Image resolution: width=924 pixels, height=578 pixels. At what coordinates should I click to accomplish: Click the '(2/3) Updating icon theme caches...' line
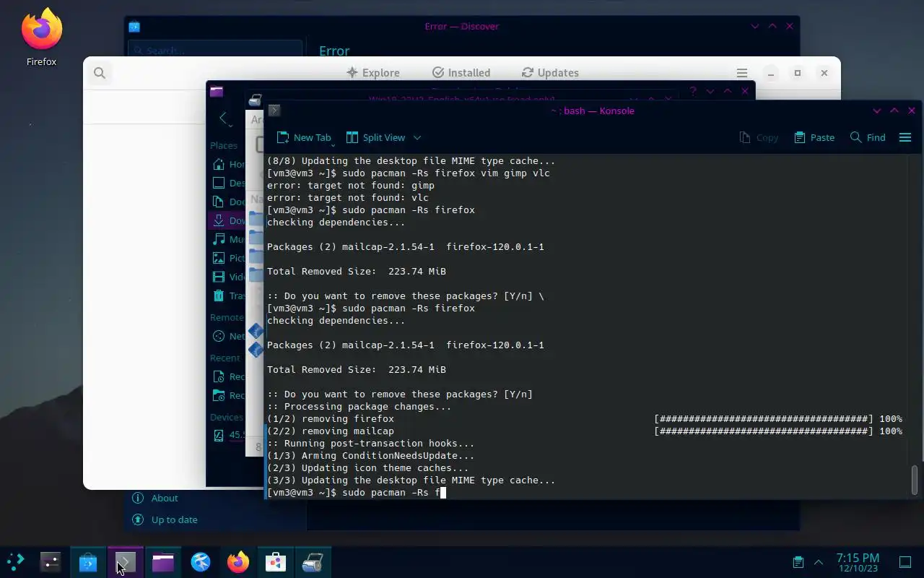367,468
